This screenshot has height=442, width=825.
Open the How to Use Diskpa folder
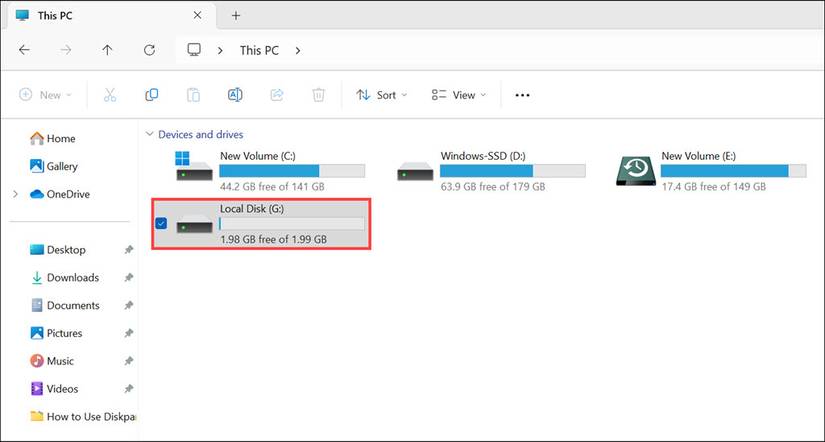click(83, 417)
